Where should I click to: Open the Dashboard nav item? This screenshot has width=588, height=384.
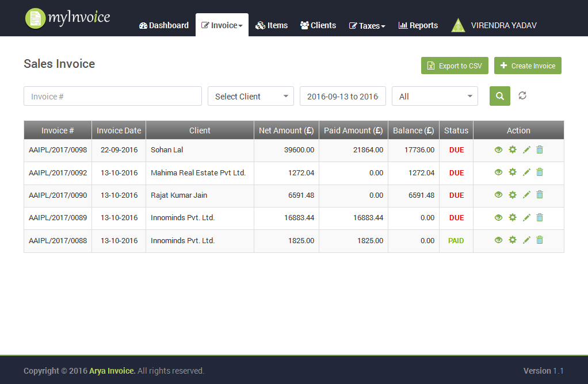tap(164, 25)
